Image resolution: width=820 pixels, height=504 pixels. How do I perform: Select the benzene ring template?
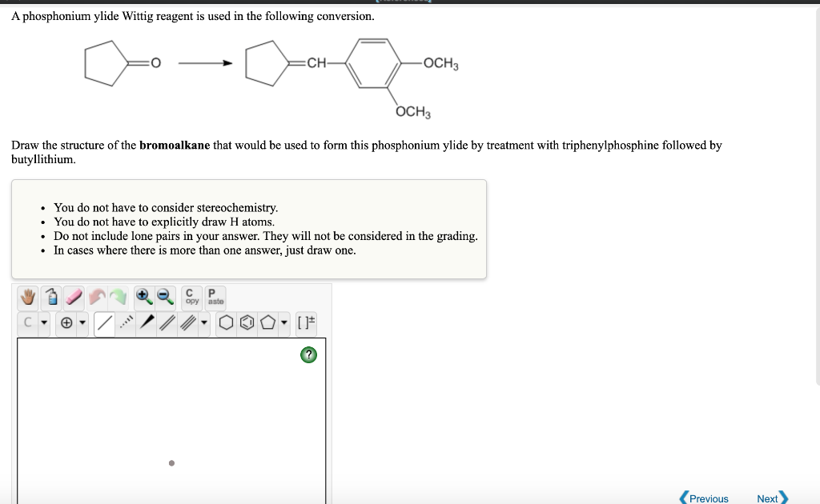(247, 322)
